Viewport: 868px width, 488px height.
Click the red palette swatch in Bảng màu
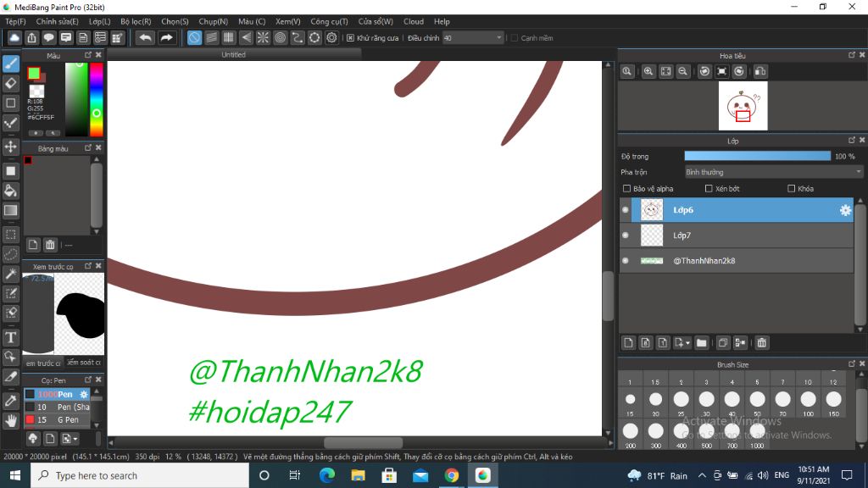click(28, 160)
